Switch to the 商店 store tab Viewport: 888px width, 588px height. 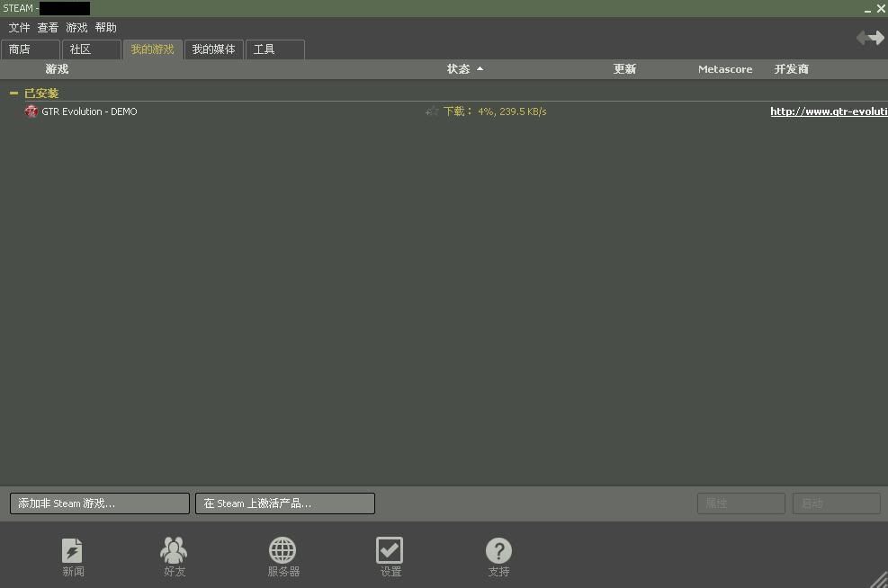click(x=31, y=49)
